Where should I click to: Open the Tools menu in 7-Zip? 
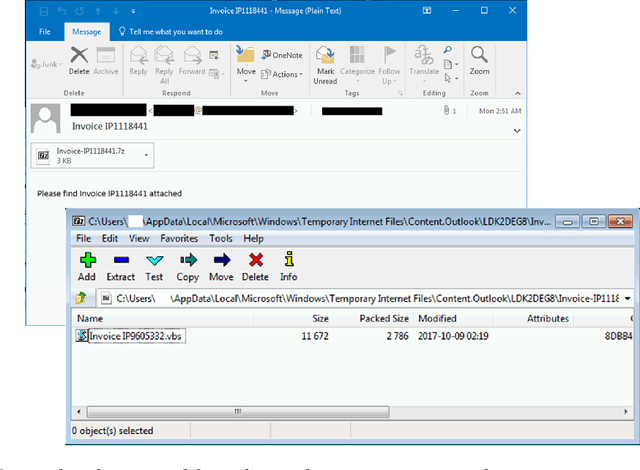220,239
